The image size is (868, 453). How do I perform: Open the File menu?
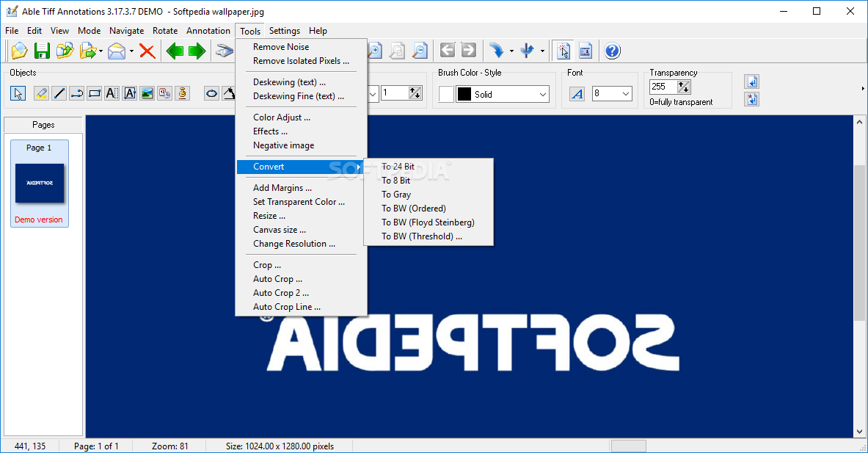(12, 31)
